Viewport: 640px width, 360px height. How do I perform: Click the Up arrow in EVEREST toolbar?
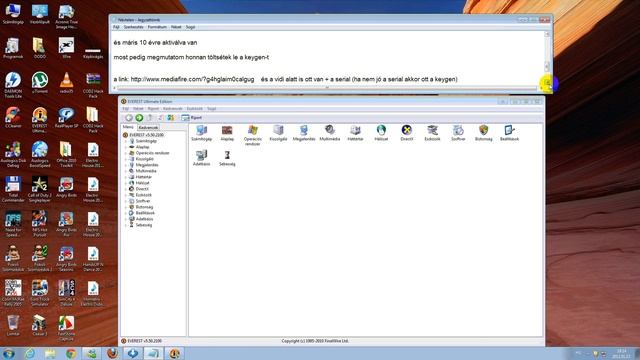point(150,118)
